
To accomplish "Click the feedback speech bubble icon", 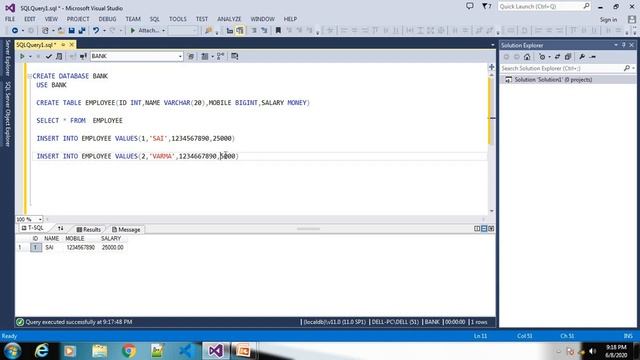I will (x=470, y=6).
